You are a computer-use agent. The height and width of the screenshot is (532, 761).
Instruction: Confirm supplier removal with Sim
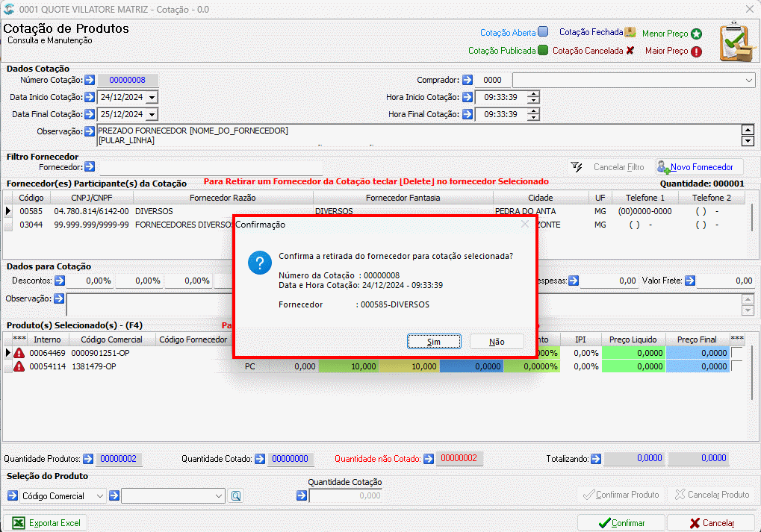pyautogui.click(x=434, y=342)
